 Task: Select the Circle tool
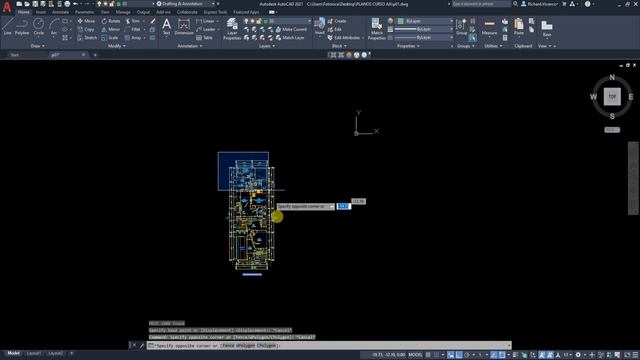38,27
